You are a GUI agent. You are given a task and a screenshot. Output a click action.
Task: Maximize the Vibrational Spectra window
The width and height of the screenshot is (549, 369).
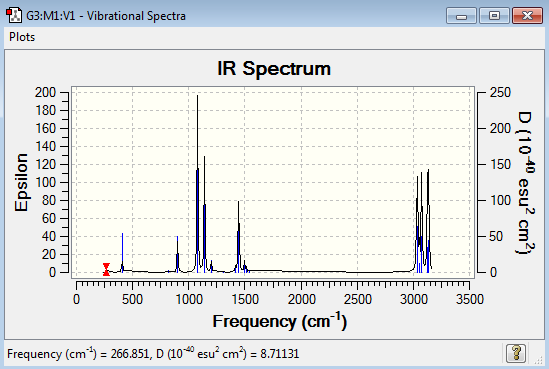pyautogui.click(x=494, y=16)
